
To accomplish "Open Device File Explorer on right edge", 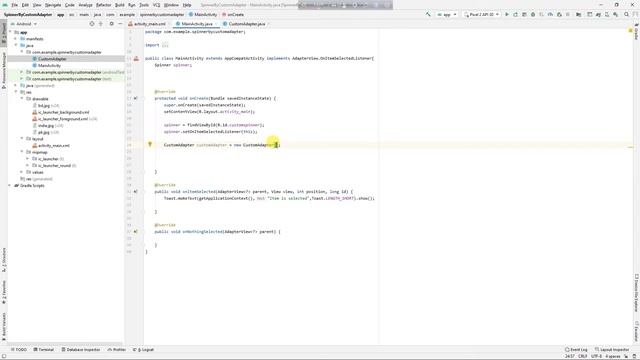I will tap(636, 293).
